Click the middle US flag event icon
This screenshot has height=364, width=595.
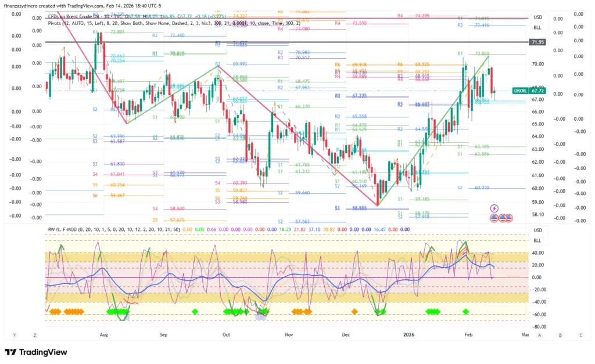(501, 218)
